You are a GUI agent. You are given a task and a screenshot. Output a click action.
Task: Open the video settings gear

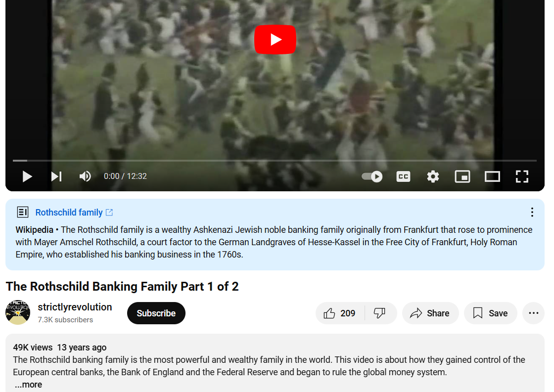pyautogui.click(x=433, y=176)
